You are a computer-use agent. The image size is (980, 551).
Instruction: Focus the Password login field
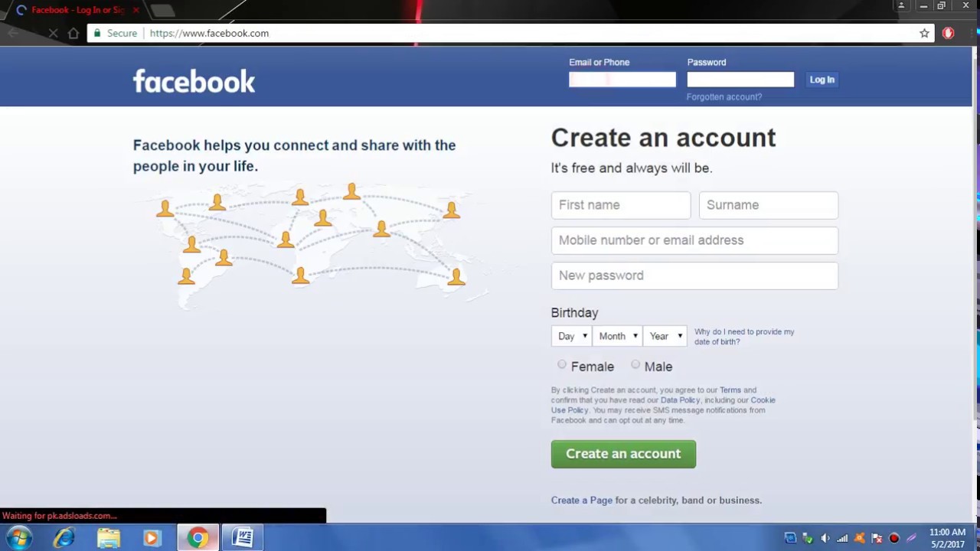(x=740, y=80)
